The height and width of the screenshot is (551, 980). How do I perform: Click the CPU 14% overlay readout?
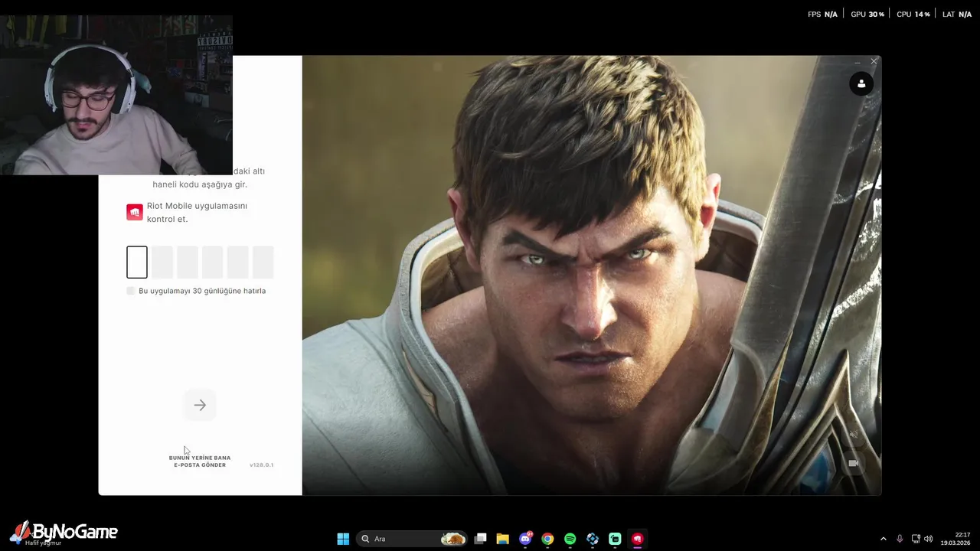pyautogui.click(x=913, y=15)
